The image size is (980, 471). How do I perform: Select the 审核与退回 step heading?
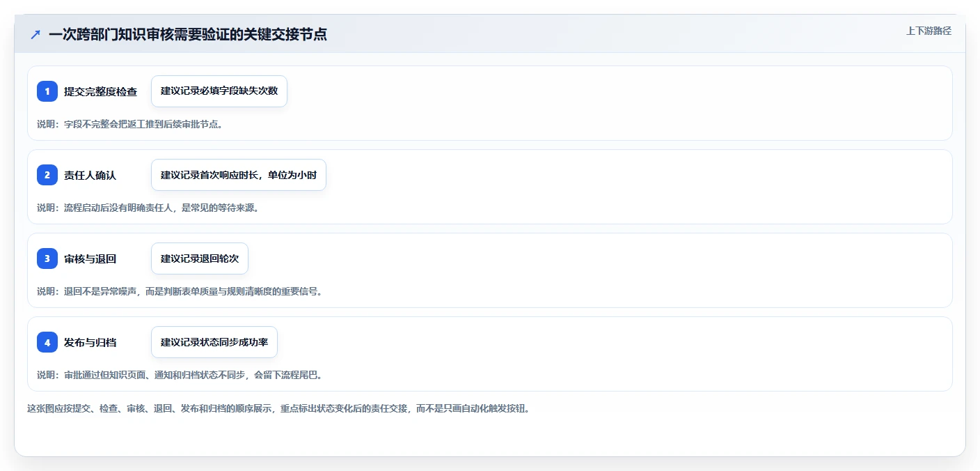(x=90, y=258)
